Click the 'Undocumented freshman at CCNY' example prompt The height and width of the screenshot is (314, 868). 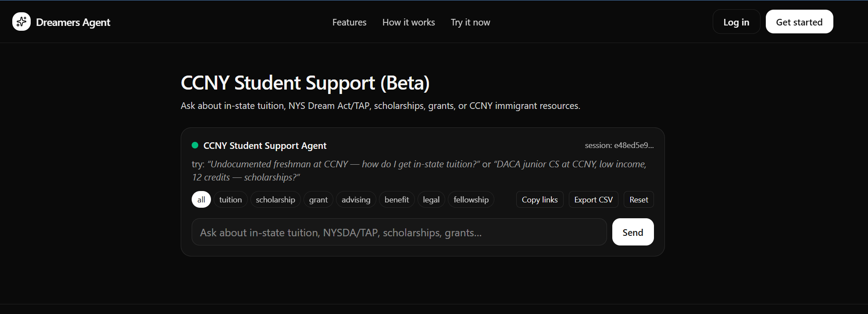click(343, 164)
